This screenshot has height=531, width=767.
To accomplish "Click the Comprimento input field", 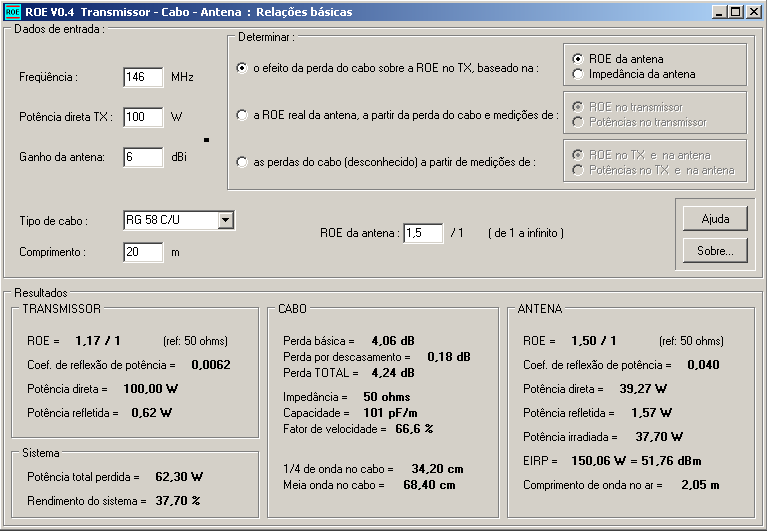I will [x=143, y=252].
